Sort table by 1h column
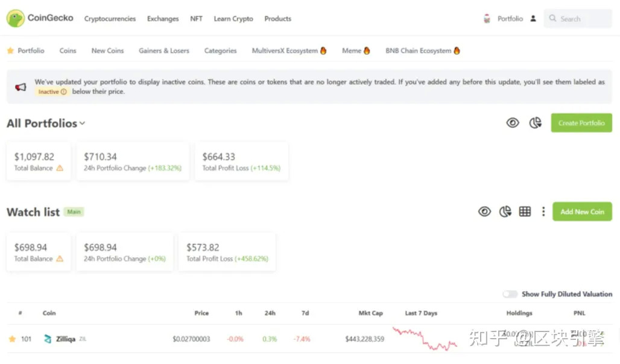The height and width of the screenshot is (364, 620). 238,313
